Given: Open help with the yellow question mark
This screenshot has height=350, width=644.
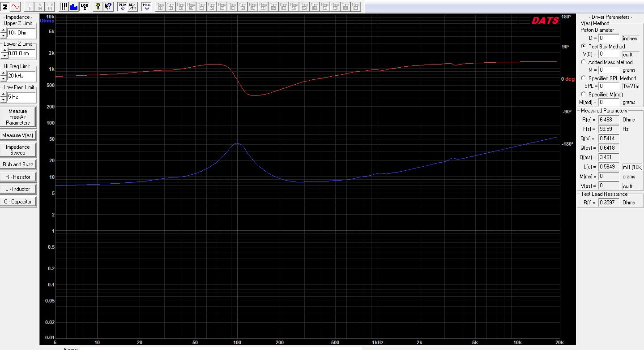Looking at the screenshot, I should (98, 6).
